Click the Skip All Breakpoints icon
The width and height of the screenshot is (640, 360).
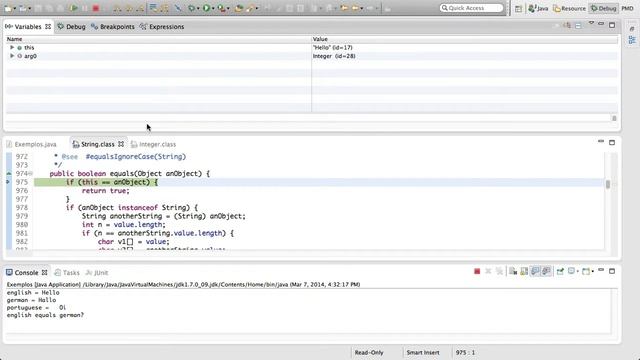point(178,8)
